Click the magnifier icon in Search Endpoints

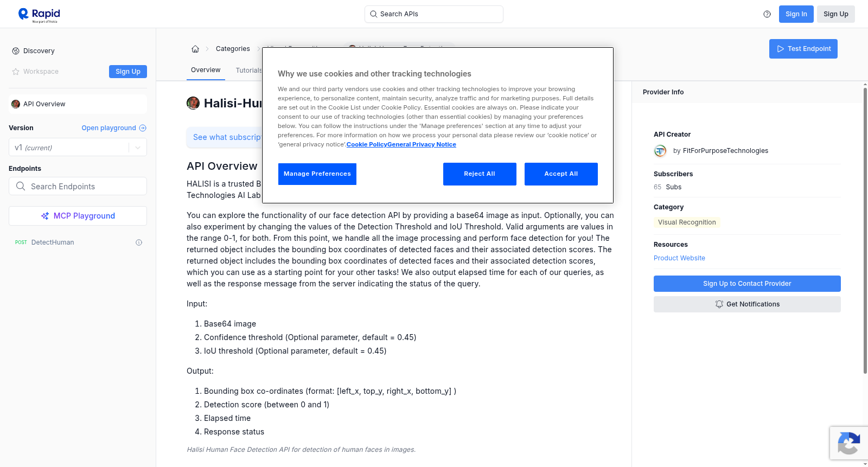[x=21, y=186]
